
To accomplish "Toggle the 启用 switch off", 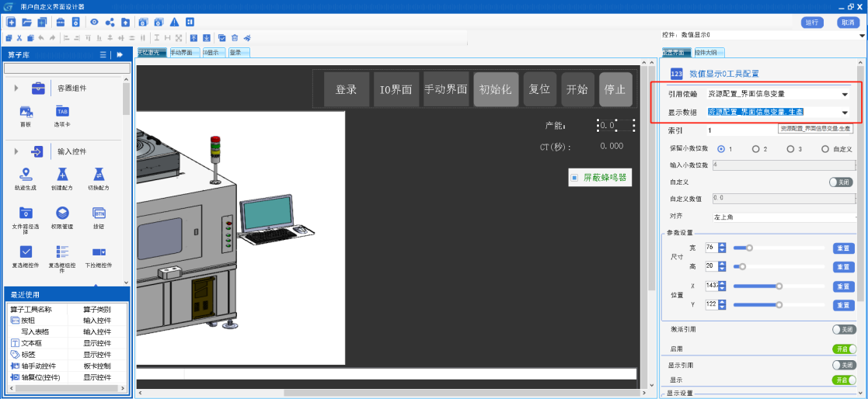I will (x=844, y=349).
